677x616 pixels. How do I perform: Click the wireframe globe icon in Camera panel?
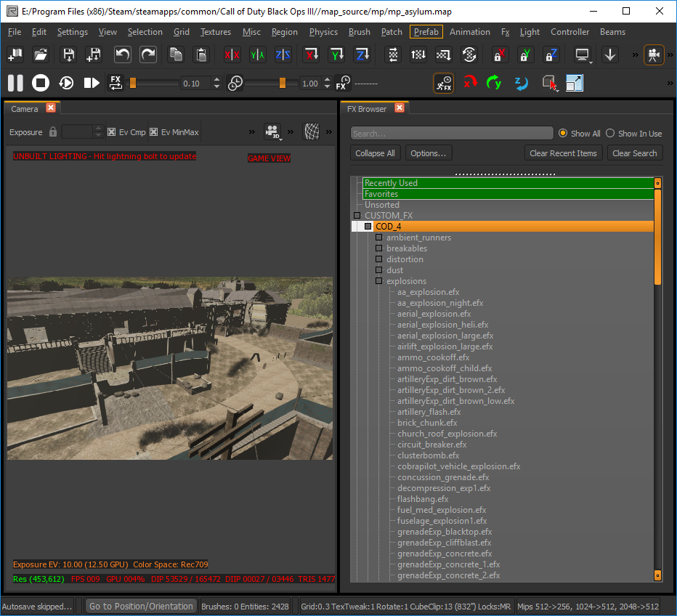[312, 131]
